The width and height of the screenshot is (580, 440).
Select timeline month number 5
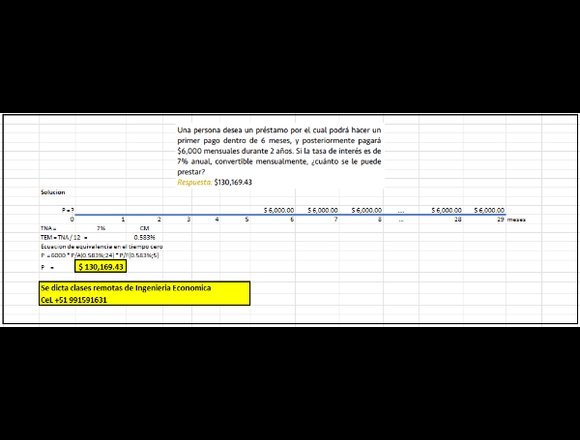pyautogui.click(x=247, y=220)
